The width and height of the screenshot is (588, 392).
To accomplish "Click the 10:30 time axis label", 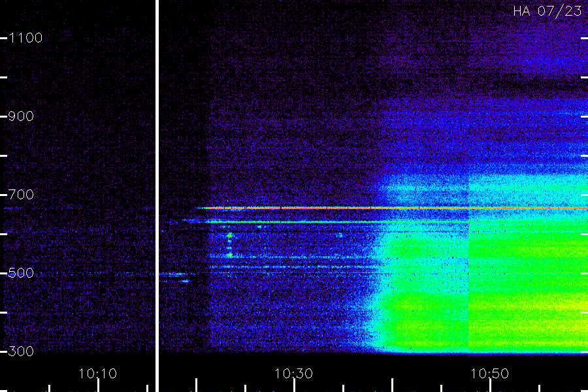I will tap(293, 374).
